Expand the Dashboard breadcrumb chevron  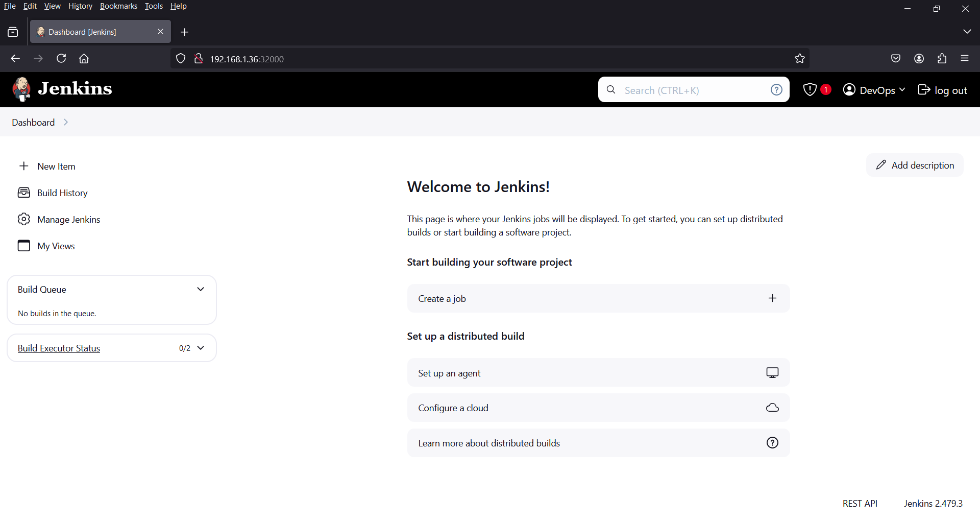click(66, 122)
